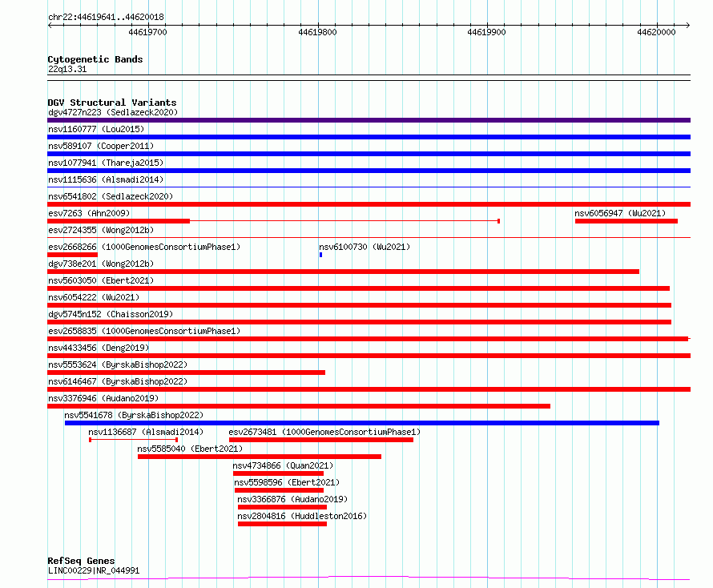
Task: Select the nsv5553624 (ByrskaBishop2022) label
Action: click(118, 364)
